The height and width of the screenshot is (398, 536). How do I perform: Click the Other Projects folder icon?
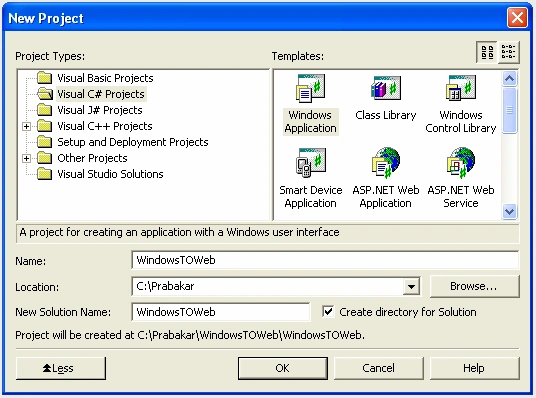(44, 158)
